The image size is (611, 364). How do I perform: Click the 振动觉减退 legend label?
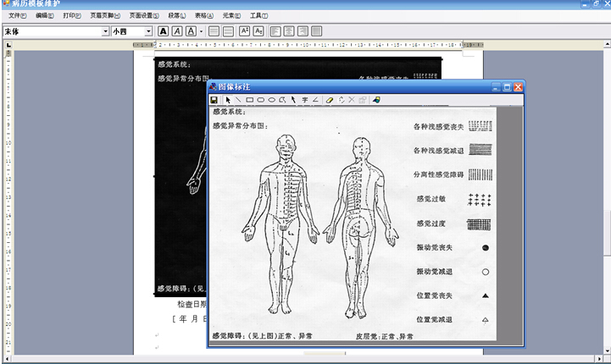(435, 272)
